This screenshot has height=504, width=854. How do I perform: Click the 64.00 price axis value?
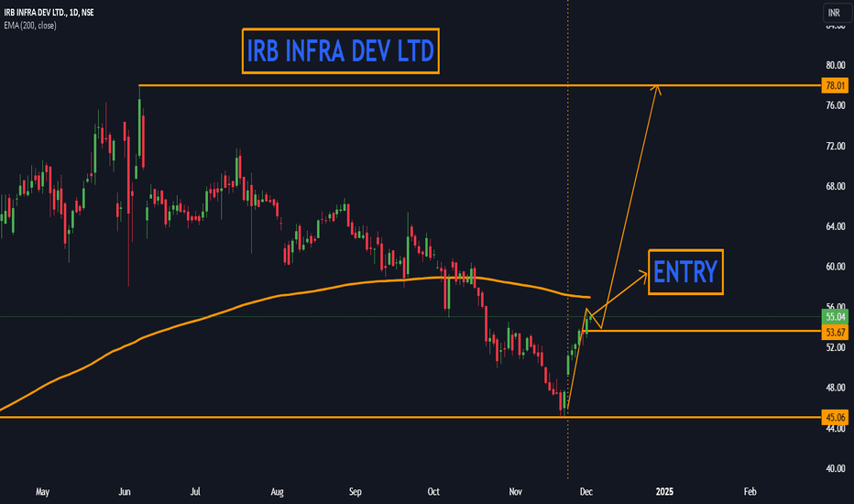835,226
